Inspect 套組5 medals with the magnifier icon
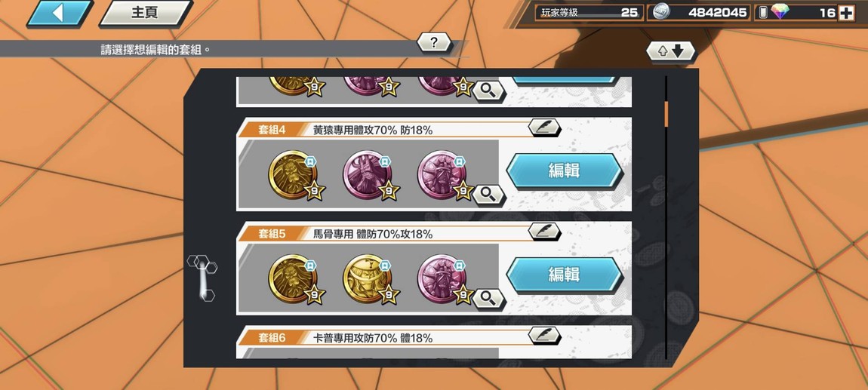 pos(488,298)
